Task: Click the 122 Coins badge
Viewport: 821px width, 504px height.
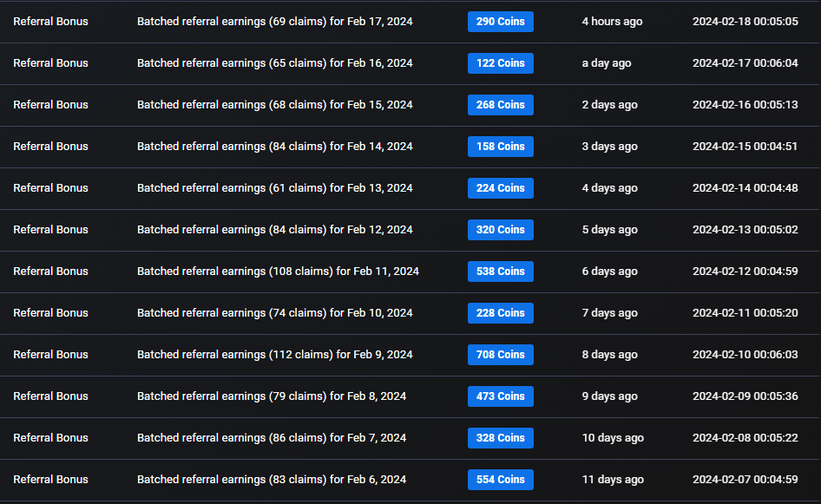Action: tap(501, 63)
